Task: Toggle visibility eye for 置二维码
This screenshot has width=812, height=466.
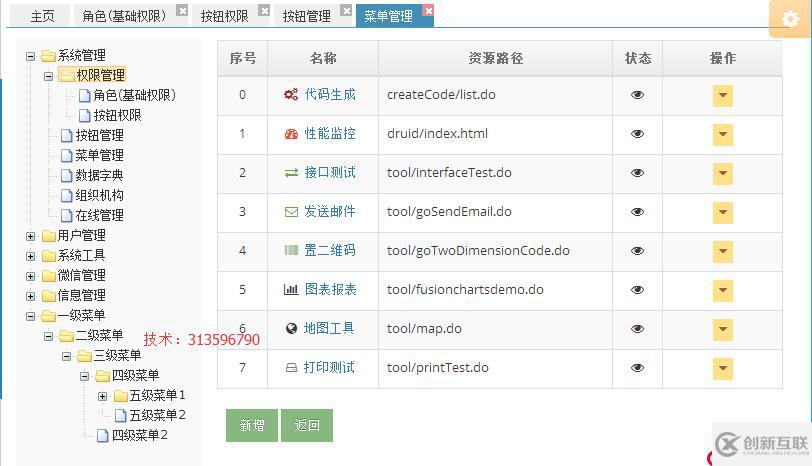Action: point(637,251)
